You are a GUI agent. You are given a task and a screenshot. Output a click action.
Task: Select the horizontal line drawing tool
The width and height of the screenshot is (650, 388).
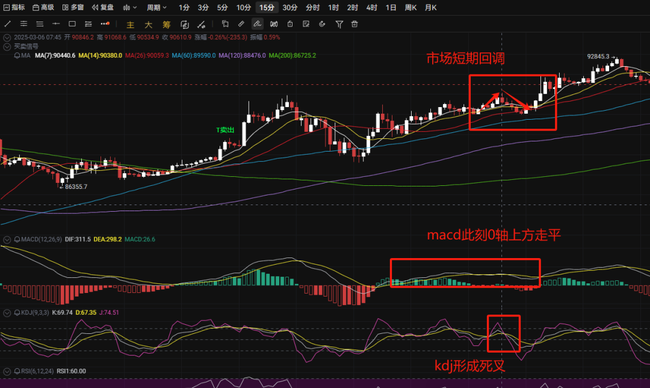coord(56,24)
